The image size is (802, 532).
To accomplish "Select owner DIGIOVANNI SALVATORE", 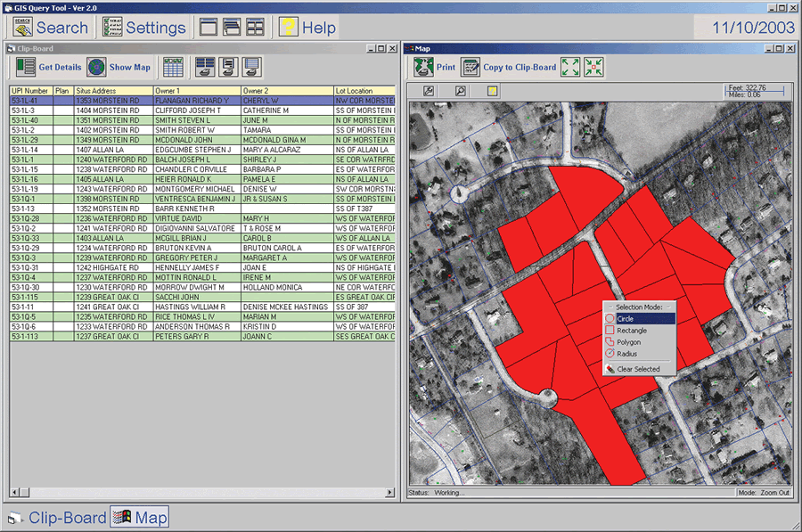I will pyautogui.click(x=197, y=228).
